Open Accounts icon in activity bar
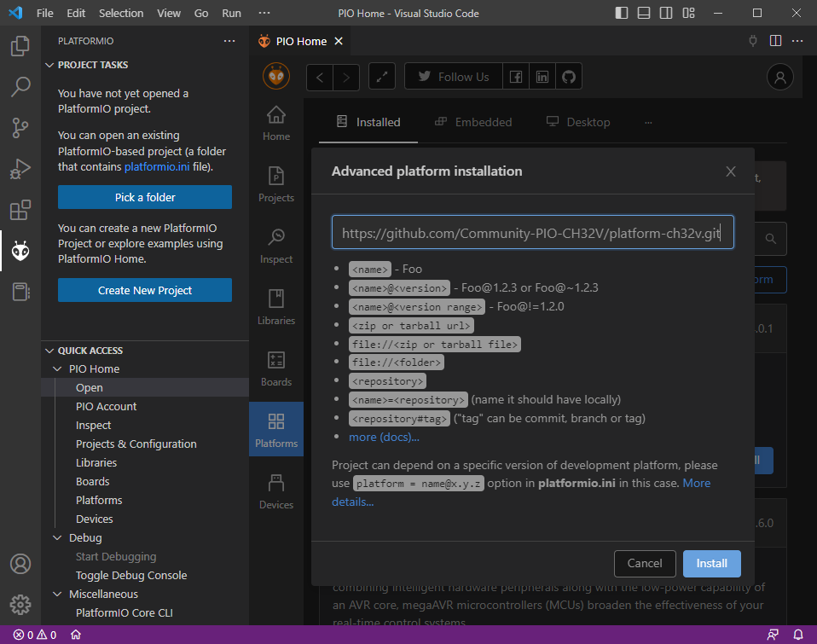 tap(20, 564)
